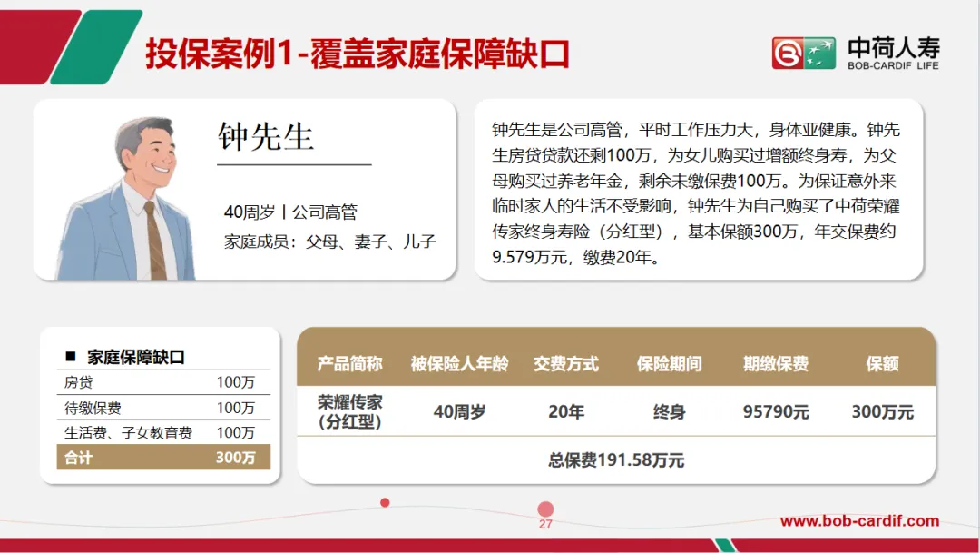
Task: Select the 40周岁 cell in product table
Action: click(x=459, y=411)
